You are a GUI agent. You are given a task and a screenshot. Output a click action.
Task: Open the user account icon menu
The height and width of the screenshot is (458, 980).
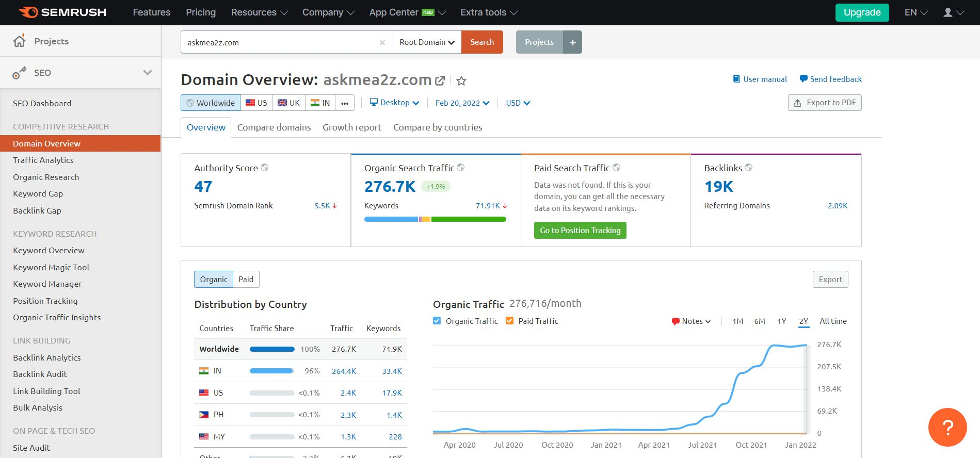pos(953,12)
